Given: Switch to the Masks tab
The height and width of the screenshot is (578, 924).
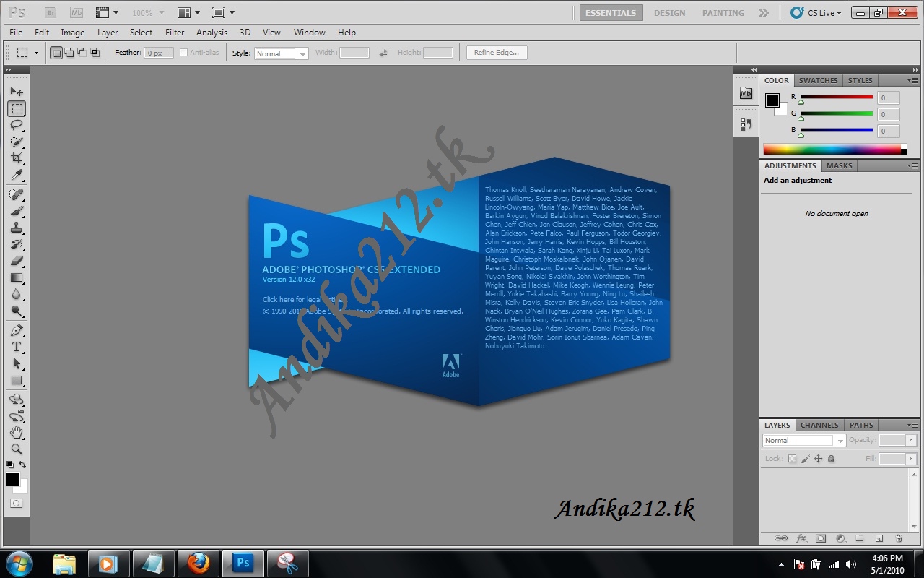Looking at the screenshot, I should [x=839, y=165].
